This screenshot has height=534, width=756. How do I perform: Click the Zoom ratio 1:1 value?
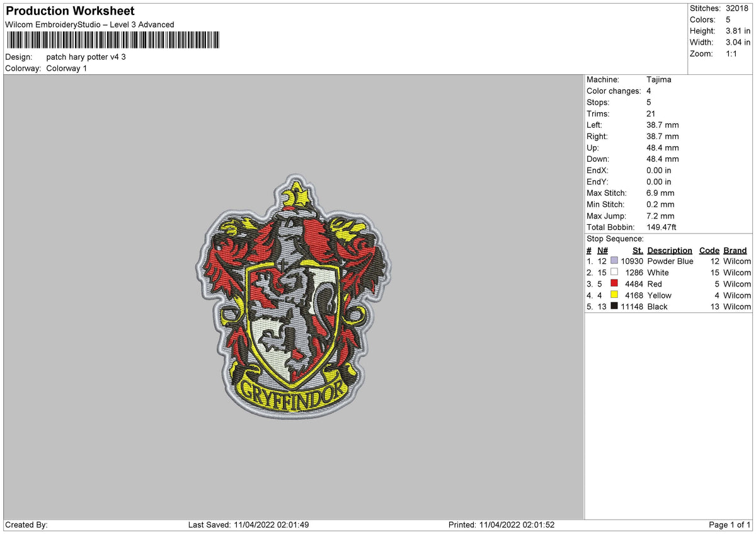(x=733, y=54)
